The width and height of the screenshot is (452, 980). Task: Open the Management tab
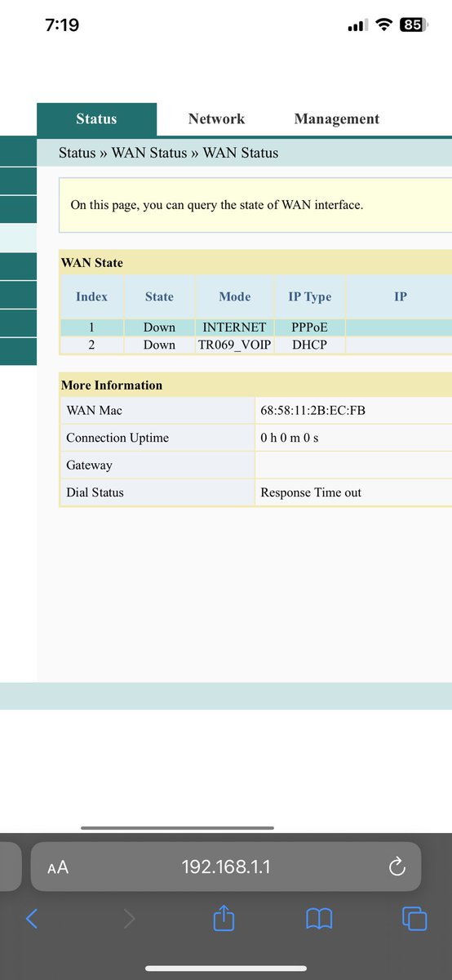point(337,119)
